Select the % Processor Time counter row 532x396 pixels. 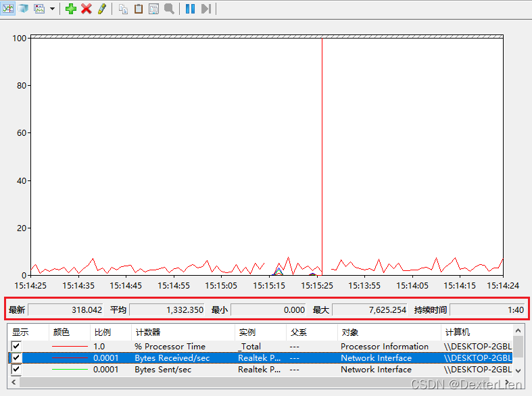260,346
